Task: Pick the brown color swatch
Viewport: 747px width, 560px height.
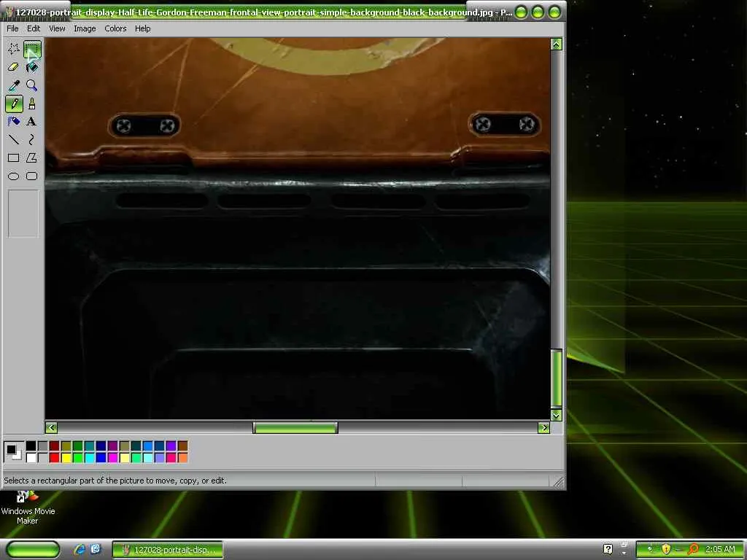Action: click(x=183, y=446)
